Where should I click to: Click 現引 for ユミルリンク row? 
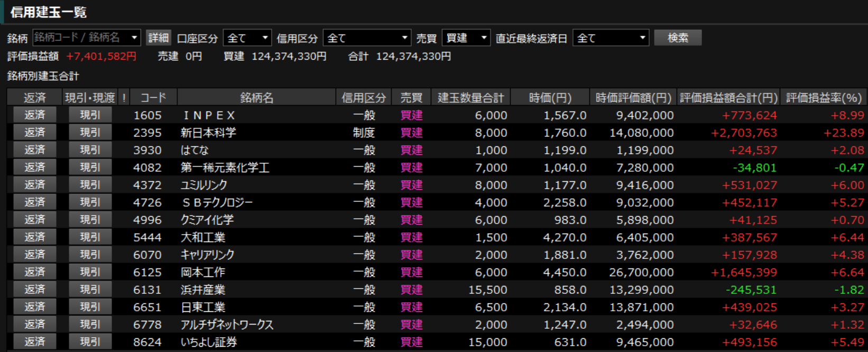90,185
